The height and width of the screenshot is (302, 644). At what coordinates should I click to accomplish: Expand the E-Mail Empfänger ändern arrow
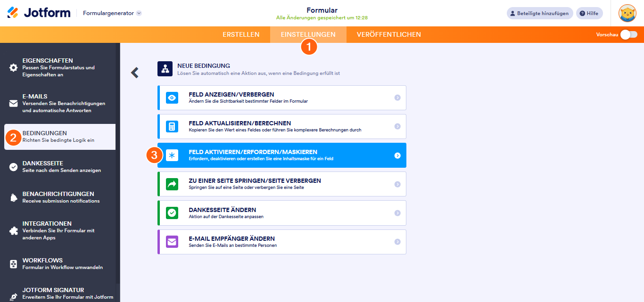397,242
